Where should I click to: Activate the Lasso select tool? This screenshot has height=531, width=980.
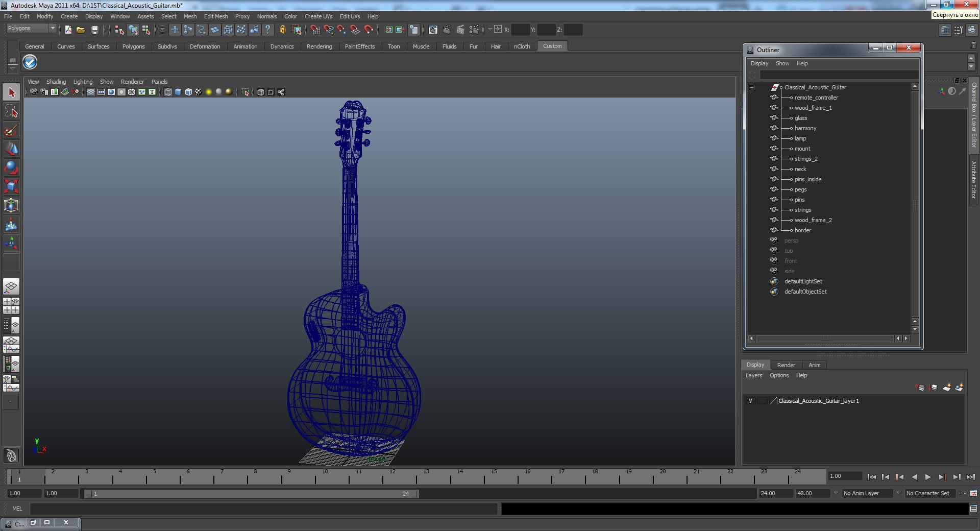11,111
